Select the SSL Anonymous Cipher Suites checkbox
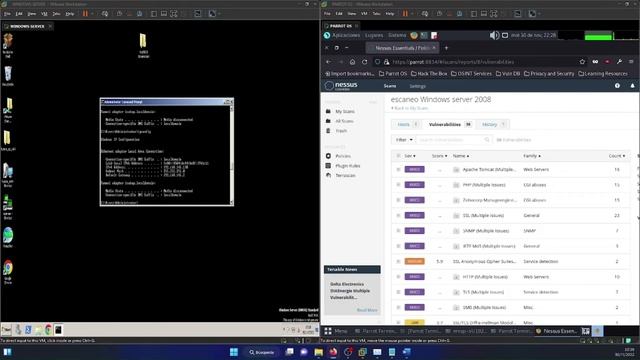Image resolution: width=640 pixels, height=360 pixels. point(398,261)
